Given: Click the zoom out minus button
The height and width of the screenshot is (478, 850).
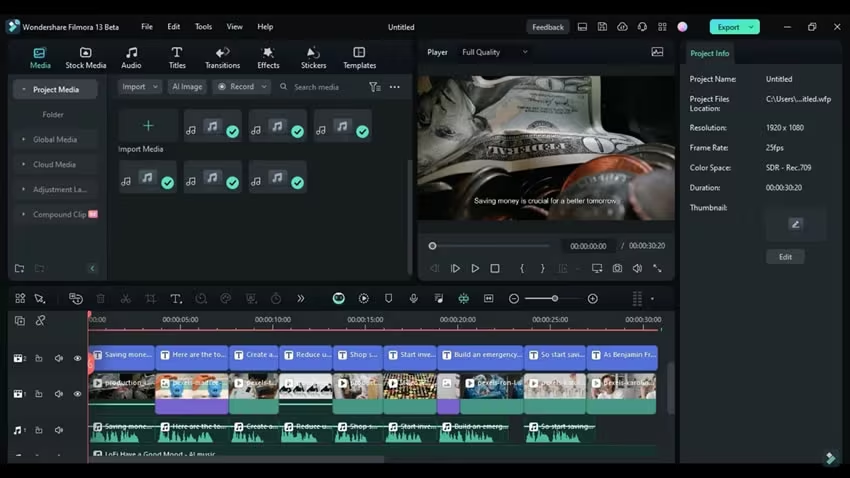Looking at the screenshot, I should tap(513, 299).
